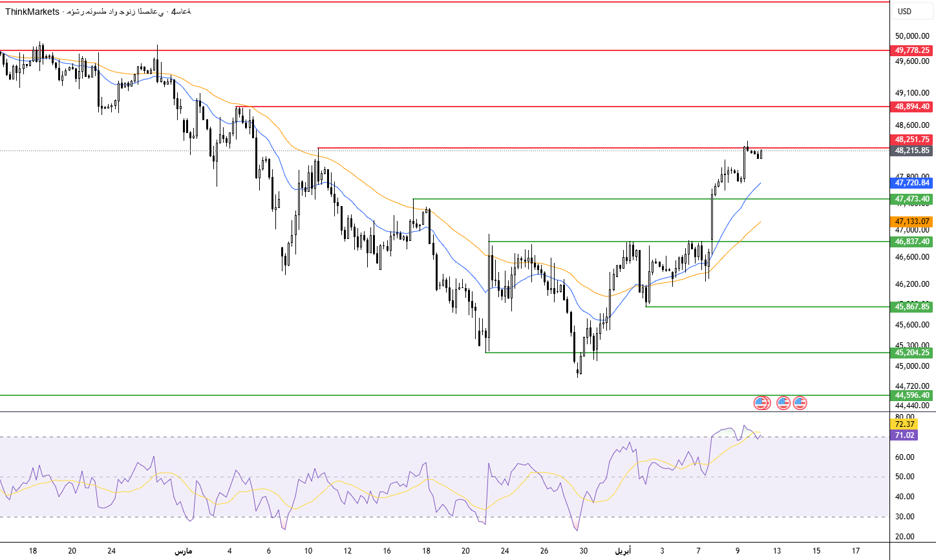Select the 45,867.85 green price label
This screenshot has height=560, width=936.
[912, 307]
